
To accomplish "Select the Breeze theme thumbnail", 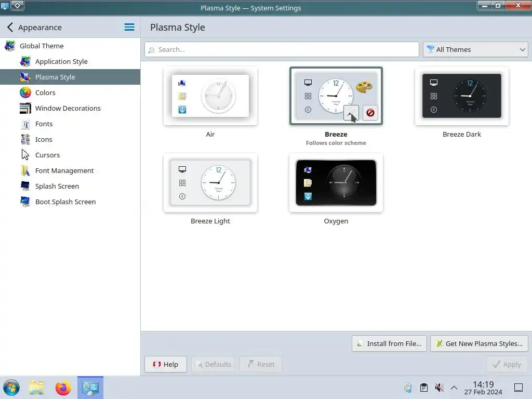I will (336, 96).
